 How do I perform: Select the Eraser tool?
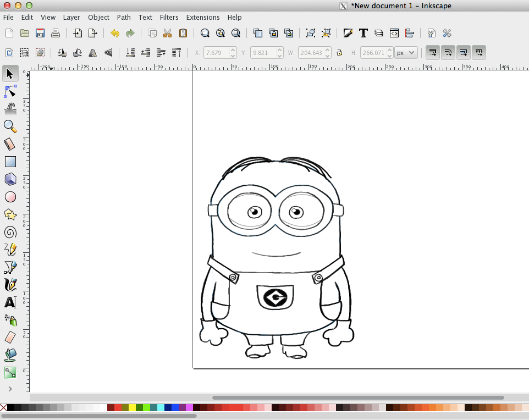(10, 337)
